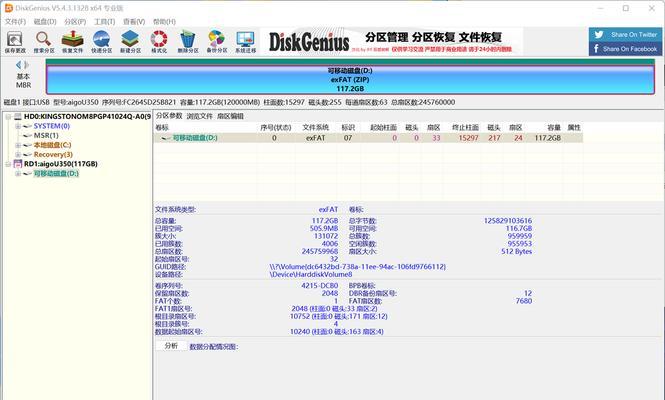Click the blue exFAT 117.2GB partition bar
The height and width of the screenshot is (400, 665).
(350, 79)
